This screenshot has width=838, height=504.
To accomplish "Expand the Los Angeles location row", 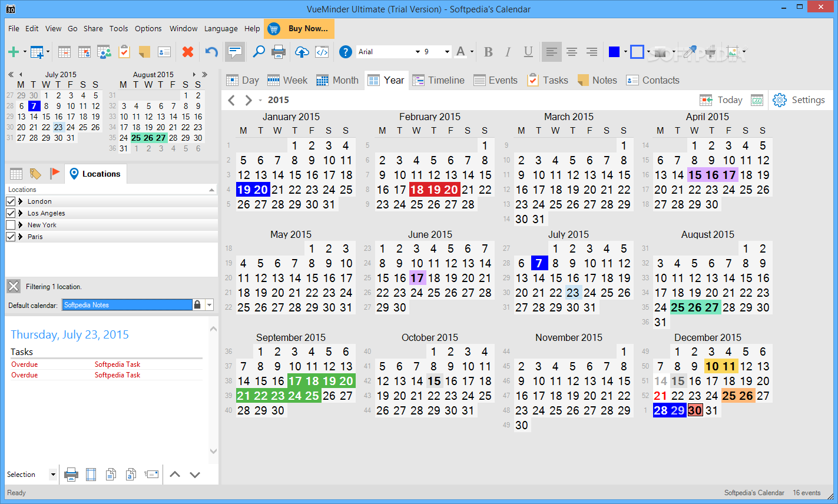I will tap(21, 213).
